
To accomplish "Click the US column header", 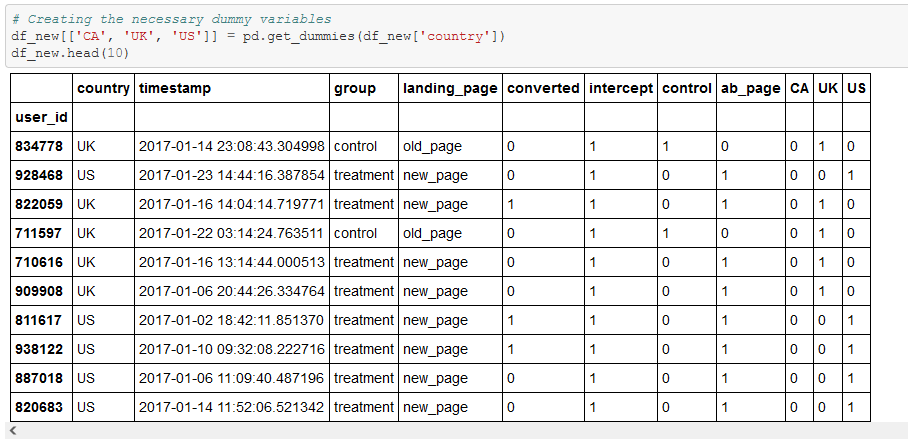I will (x=856, y=89).
